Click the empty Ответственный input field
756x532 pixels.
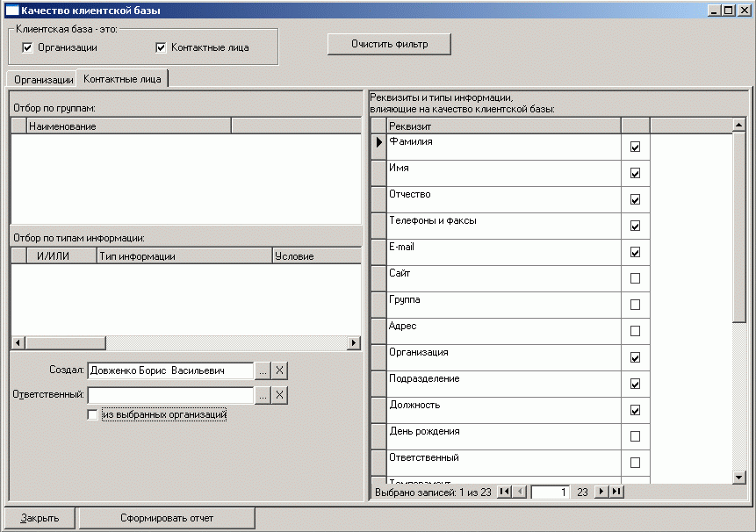click(170, 395)
